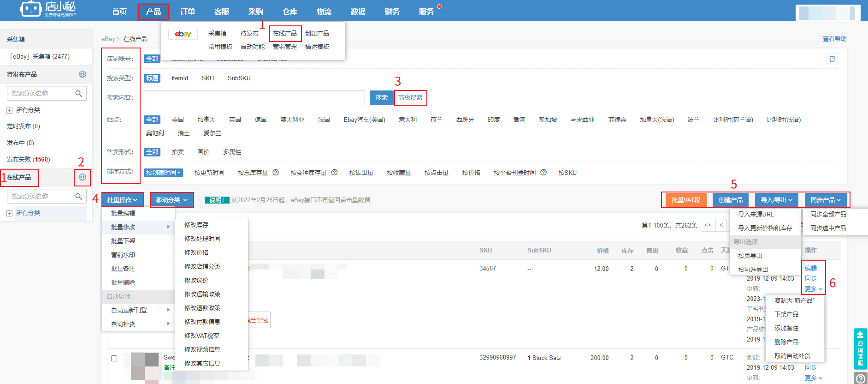The width and height of the screenshot is (868, 384).
Task: Filter site by 德国
Action: 261,120
